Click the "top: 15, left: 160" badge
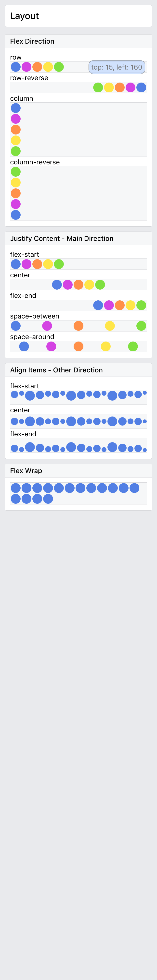Screen dimensions: 157x980 (x=117, y=67)
